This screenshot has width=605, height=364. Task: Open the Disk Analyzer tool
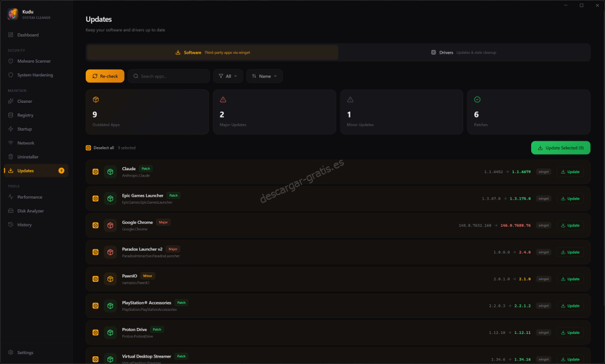36,211
